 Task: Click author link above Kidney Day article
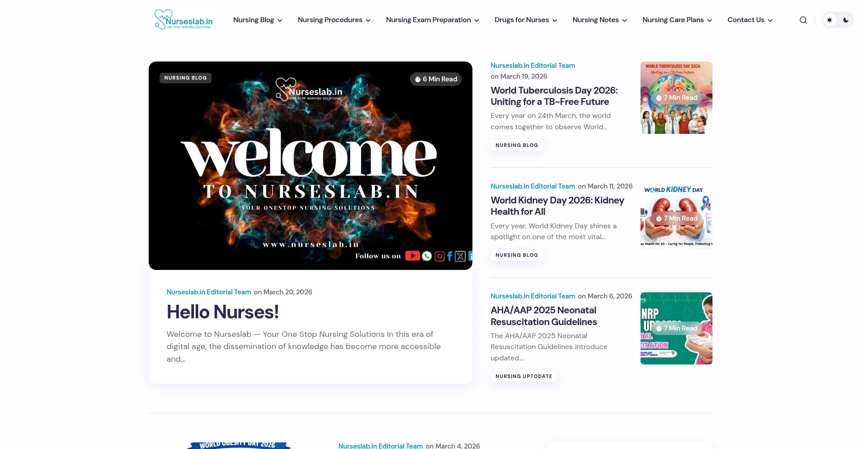[x=533, y=186]
